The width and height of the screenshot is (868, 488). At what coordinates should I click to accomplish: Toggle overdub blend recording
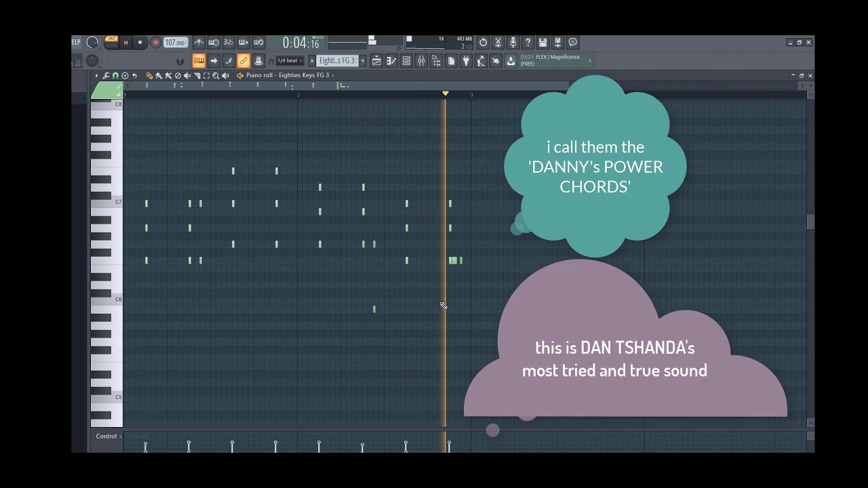[243, 42]
